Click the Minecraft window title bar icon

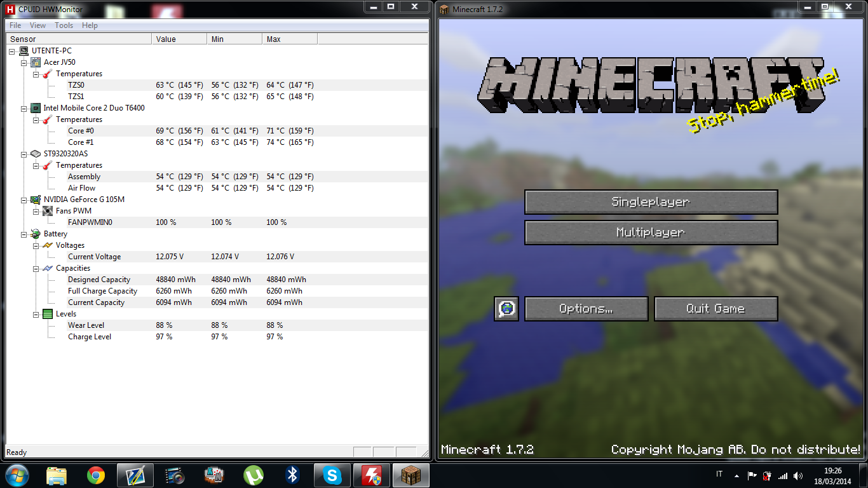[444, 10]
